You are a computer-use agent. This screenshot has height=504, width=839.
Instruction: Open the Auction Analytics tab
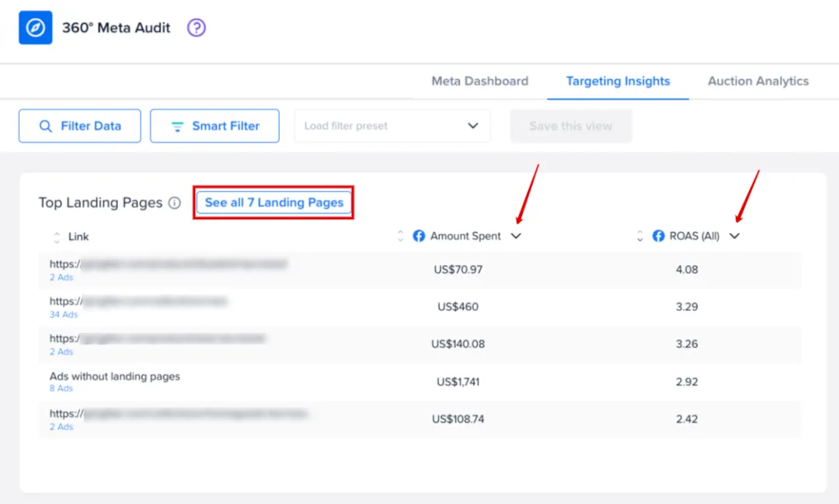(x=758, y=81)
